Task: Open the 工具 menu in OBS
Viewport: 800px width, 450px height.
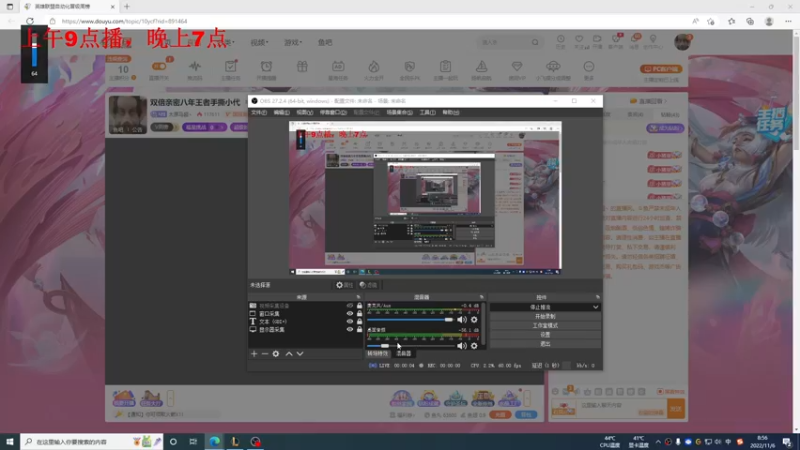Action: pyautogui.click(x=427, y=112)
